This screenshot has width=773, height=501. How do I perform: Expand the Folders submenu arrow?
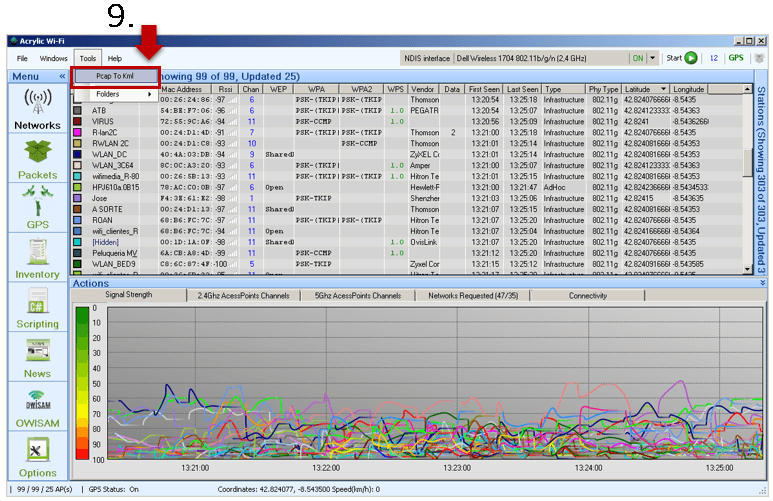(x=149, y=94)
